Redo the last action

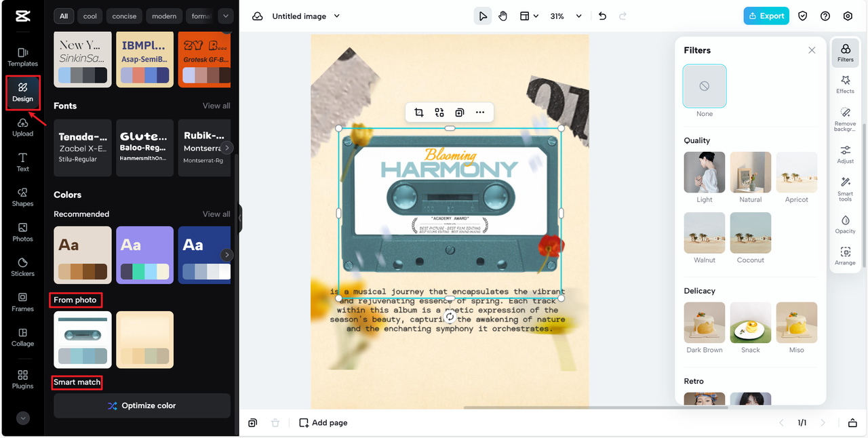click(623, 16)
